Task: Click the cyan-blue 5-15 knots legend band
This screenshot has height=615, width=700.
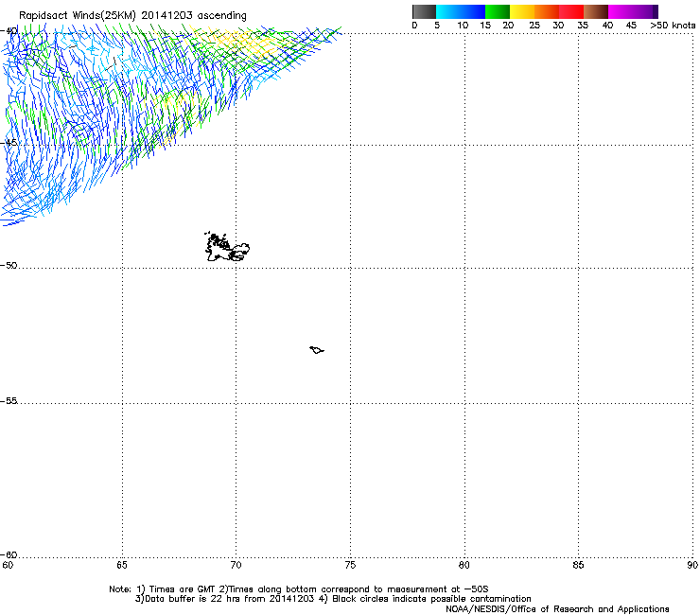Action: point(461,11)
